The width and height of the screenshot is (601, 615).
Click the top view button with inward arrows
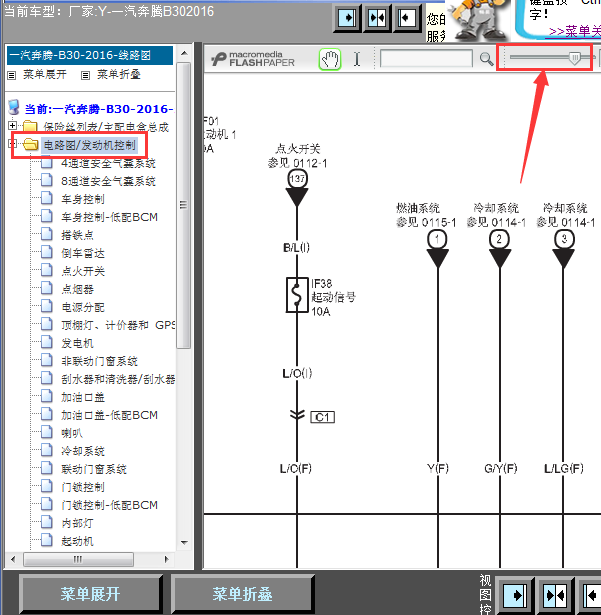pyautogui.click(x=377, y=18)
